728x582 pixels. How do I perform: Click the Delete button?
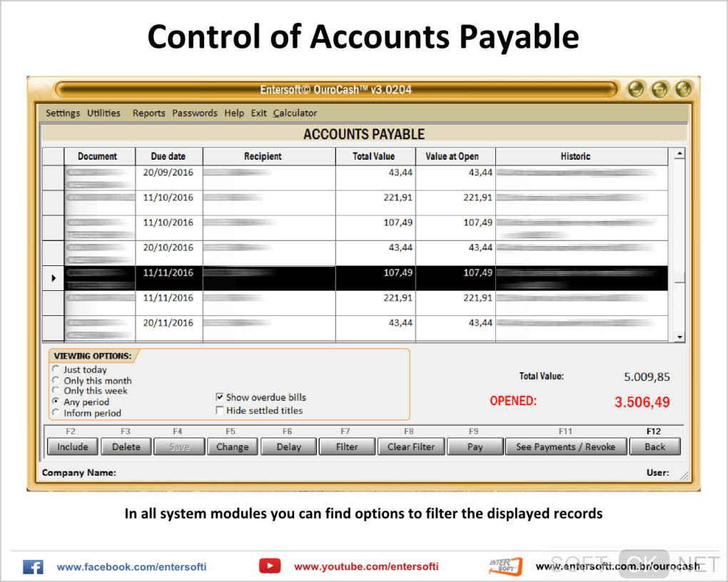[126, 446]
